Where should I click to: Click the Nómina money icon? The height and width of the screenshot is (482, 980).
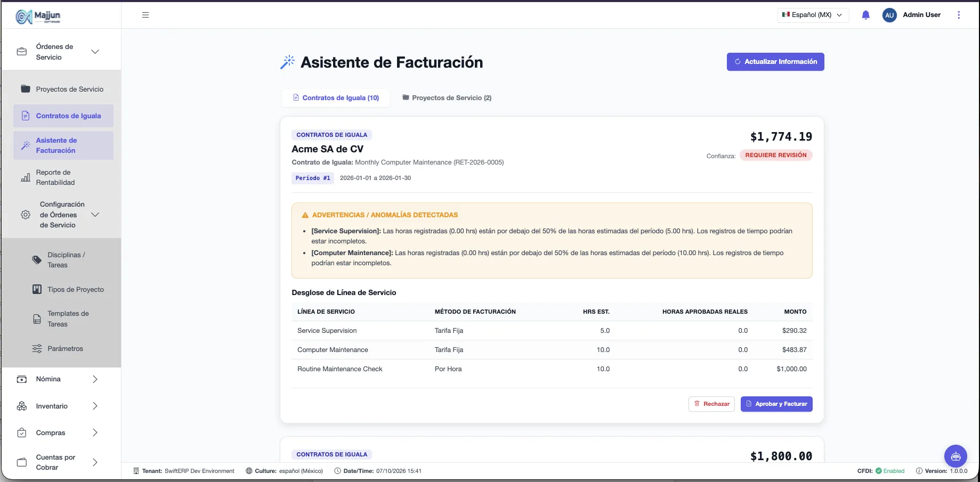[x=22, y=379]
